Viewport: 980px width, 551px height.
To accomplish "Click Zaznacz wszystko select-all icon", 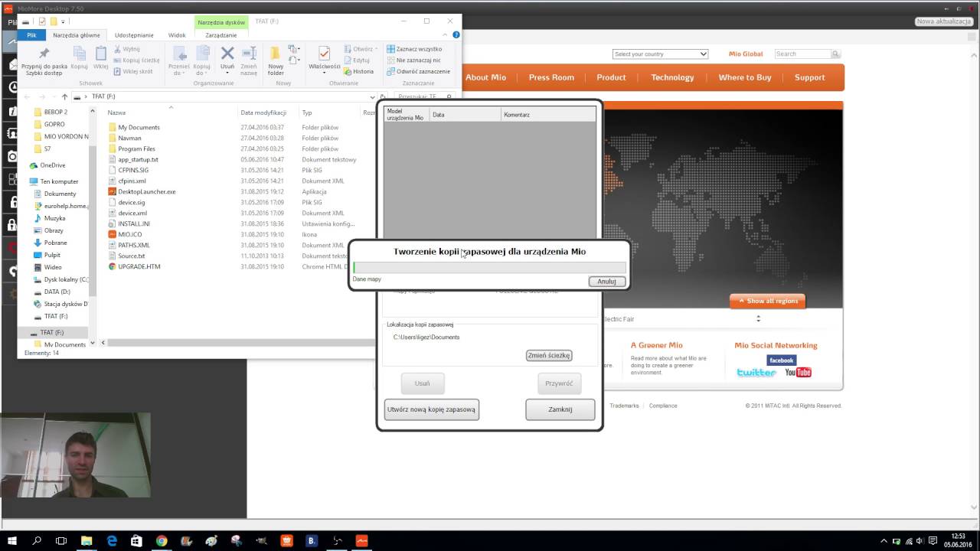I will pos(390,49).
